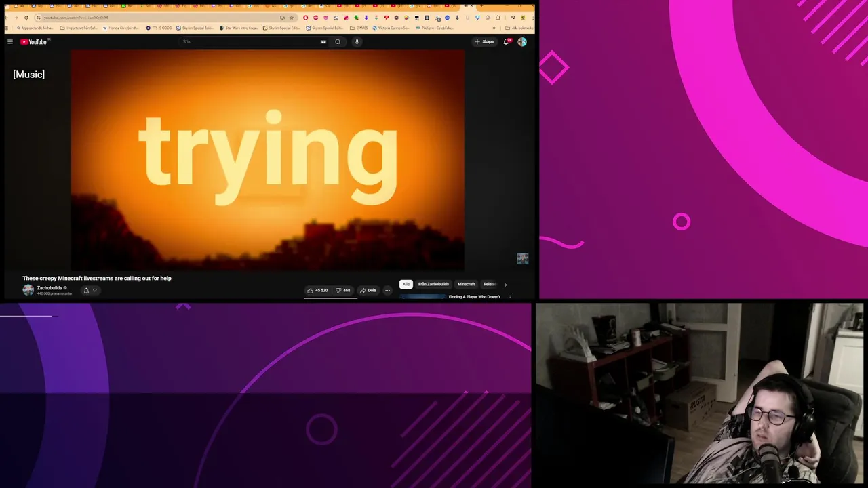Dislike the video showing 468
This screenshot has height=488, width=868.
click(343, 290)
